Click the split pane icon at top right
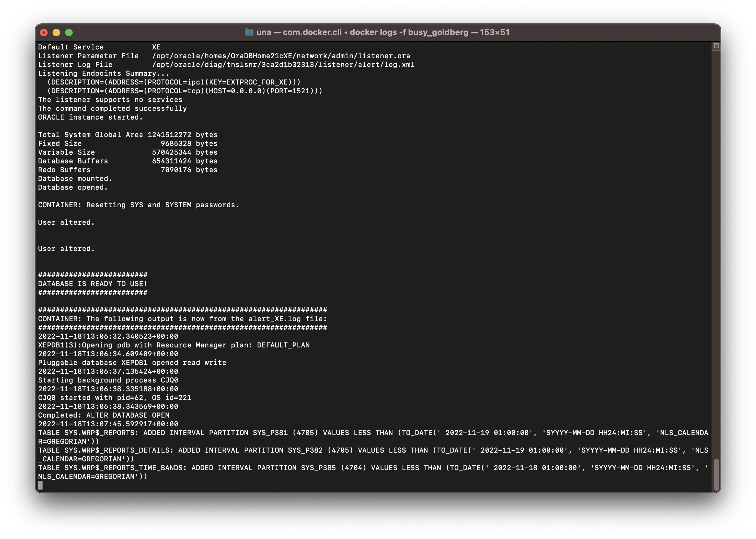Viewport: 756px width, 539px height. coord(716,46)
